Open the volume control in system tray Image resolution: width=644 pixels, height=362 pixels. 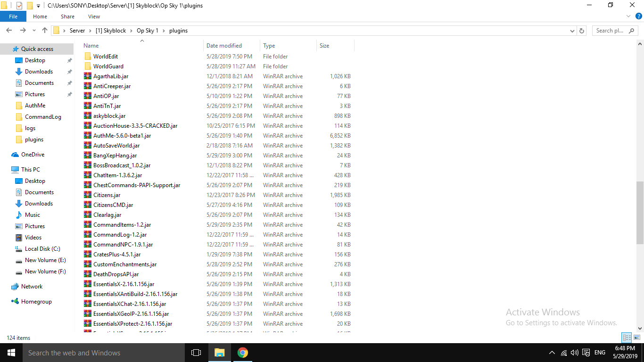point(574,353)
